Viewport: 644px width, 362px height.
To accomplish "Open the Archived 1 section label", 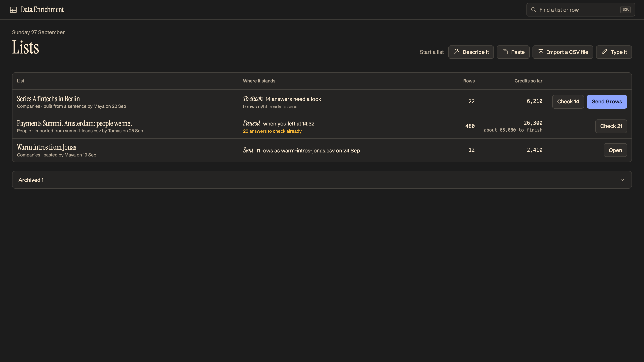I will point(31,180).
